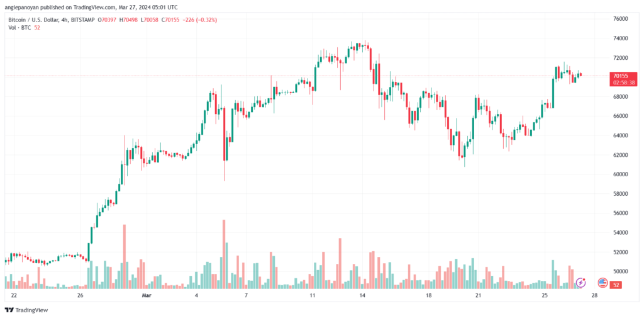Click the −226 (−0.32%) change value

pos(199,20)
